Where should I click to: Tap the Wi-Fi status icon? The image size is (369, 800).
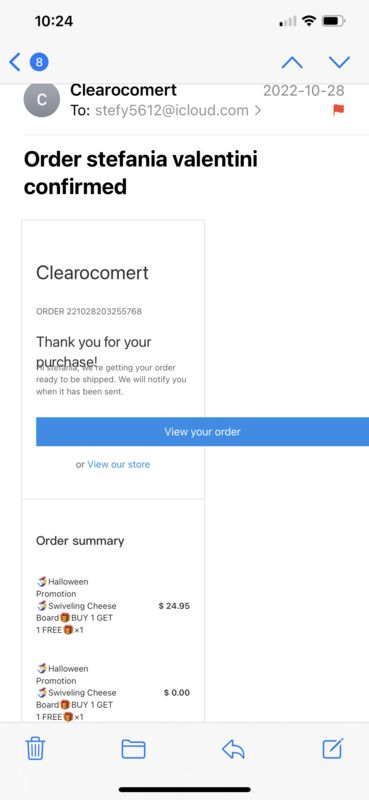[309, 21]
